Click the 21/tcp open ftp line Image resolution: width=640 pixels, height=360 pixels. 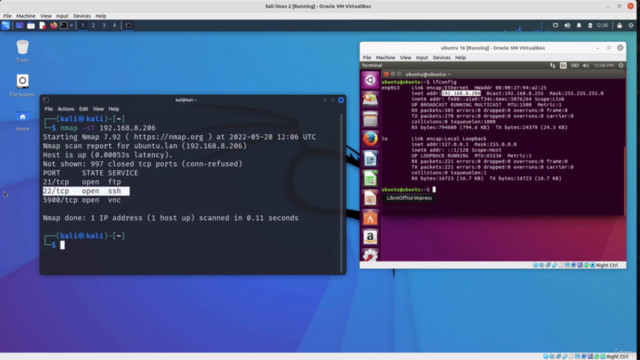82,182
